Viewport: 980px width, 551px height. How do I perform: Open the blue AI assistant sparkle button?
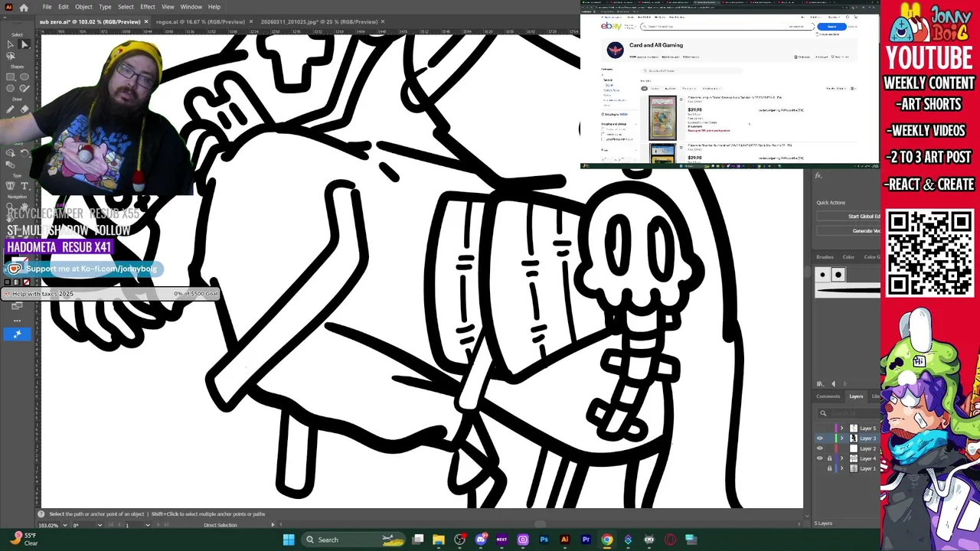point(18,334)
